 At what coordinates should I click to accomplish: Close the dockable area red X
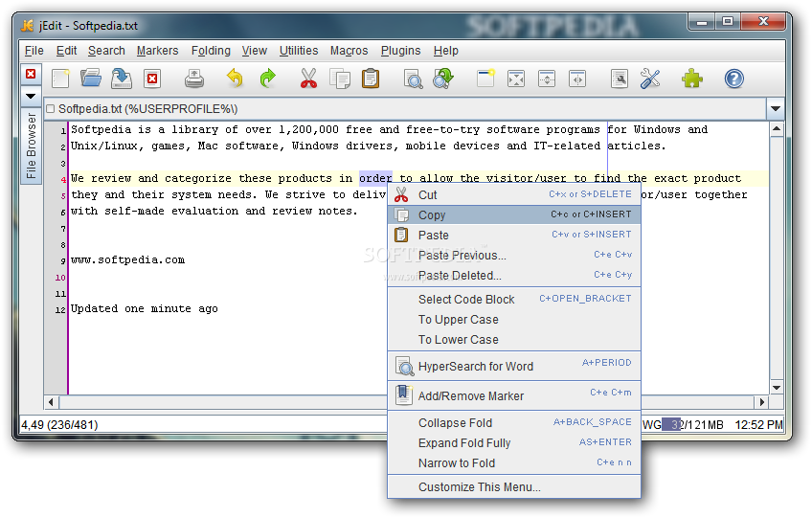tap(31, 74)
